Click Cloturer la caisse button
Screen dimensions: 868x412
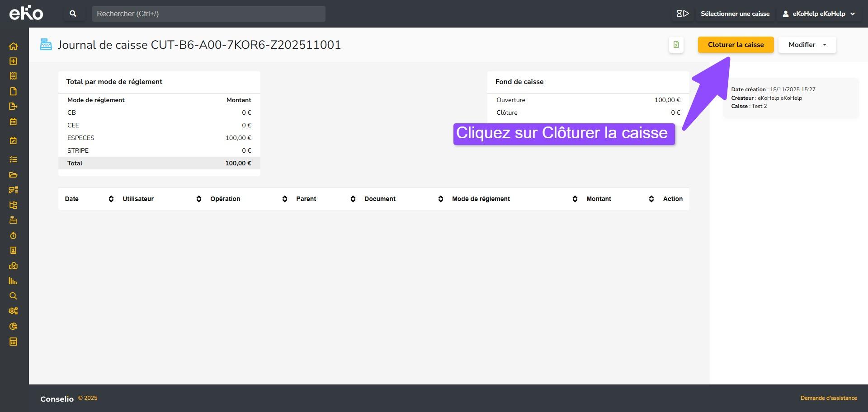tap(736, 45)
